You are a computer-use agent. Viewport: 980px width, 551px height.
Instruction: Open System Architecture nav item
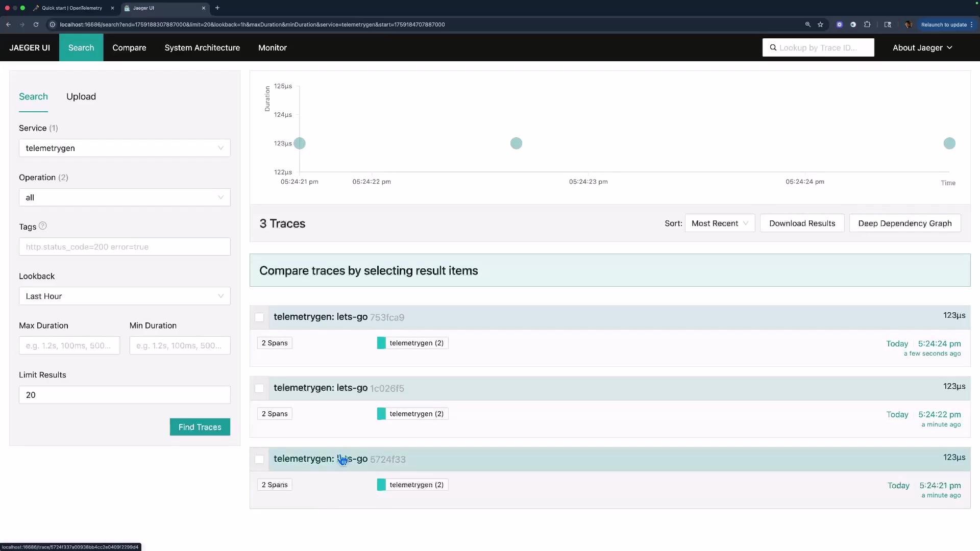click(202, 47)
